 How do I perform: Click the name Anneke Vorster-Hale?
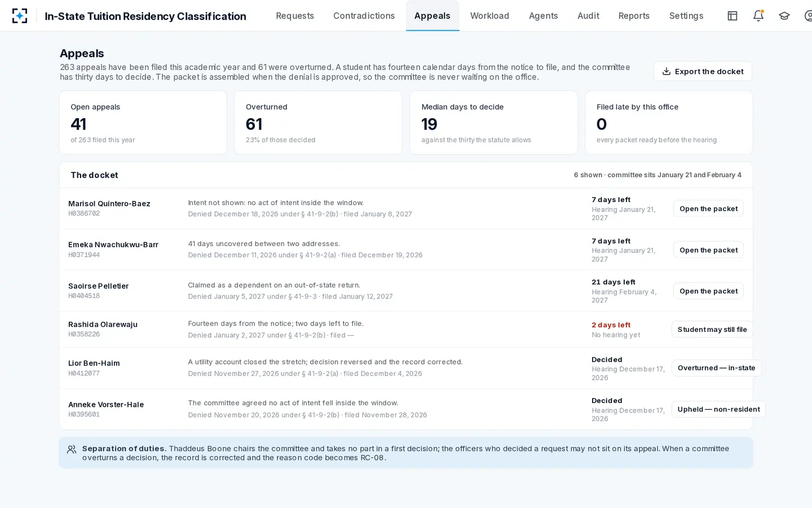tap(106, 405)
